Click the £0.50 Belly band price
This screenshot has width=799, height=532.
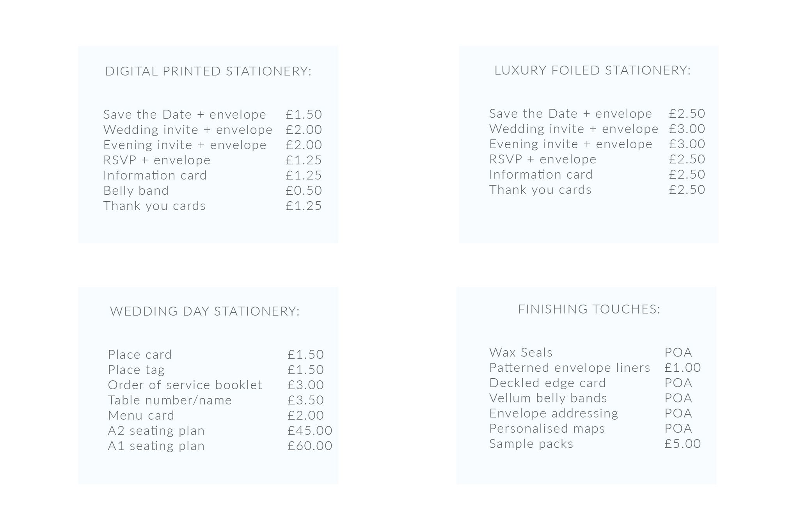304,191
